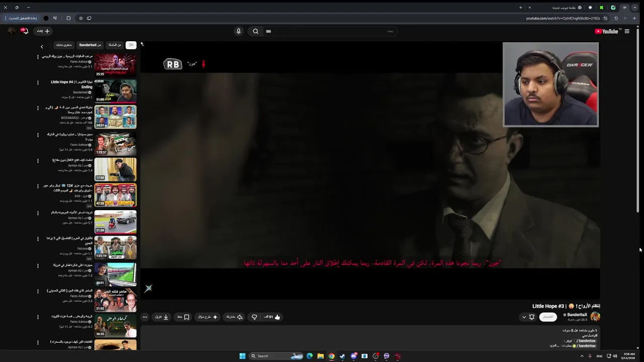Screen dimensions: 644x362
Task: Open the Create (+) button
Action: (x=43, y=31)
